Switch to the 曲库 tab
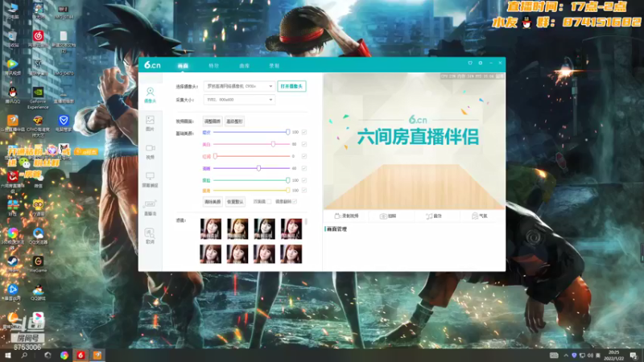This screenshot has width=644, height=362. point(245,66)
